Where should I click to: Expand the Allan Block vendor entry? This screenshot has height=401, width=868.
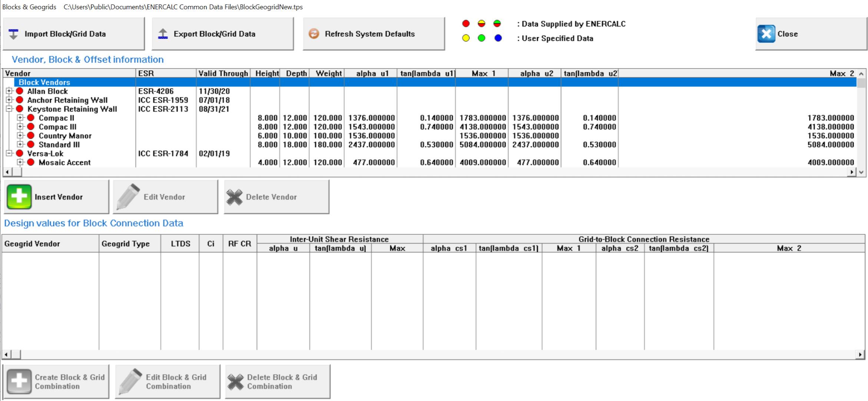[8, 91]
